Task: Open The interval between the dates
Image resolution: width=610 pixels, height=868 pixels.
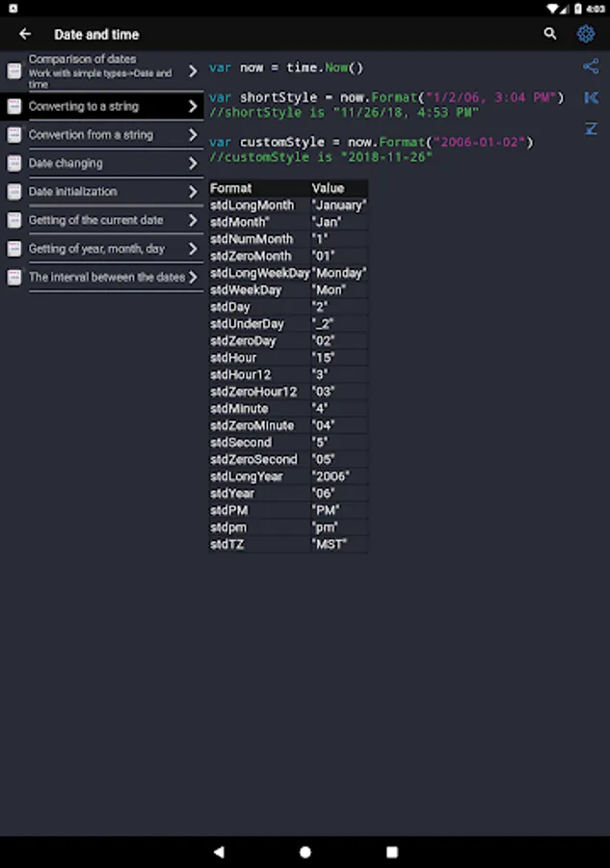Action: click(x=106, y=277)
